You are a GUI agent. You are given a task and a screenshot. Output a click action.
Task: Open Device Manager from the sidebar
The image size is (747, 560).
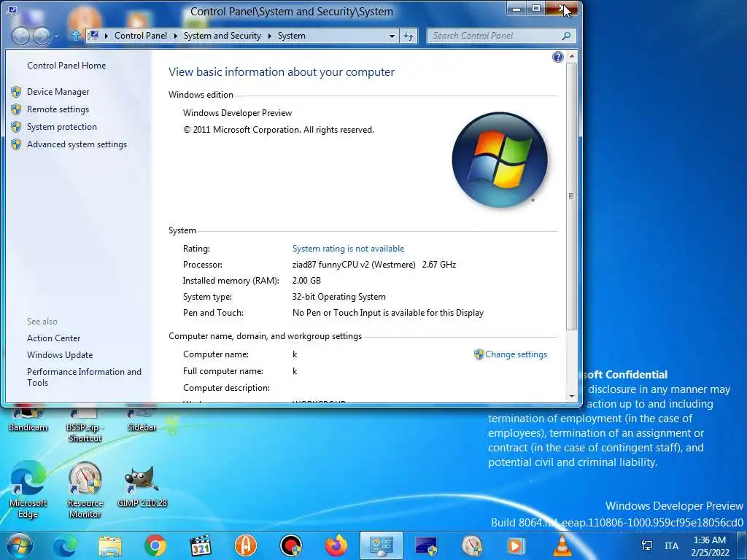(58, 92)
